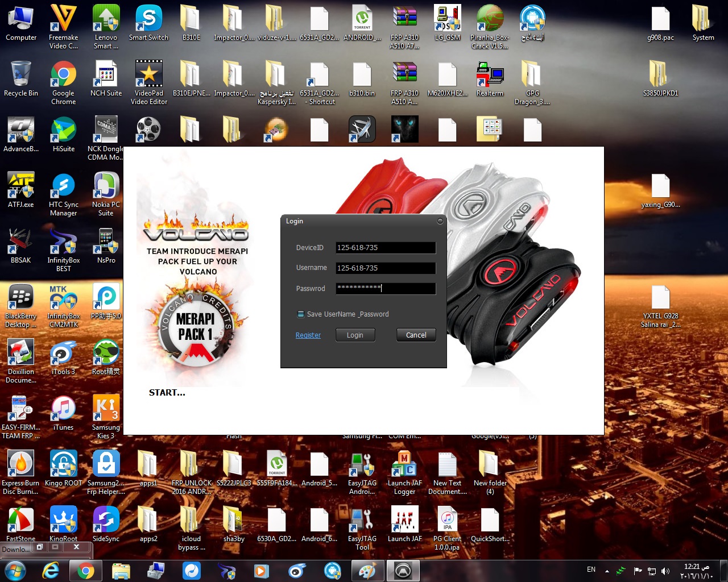Viewport: 728px width, 582px height.
Task: Tick the Save UserName_Password checkbox
Action: (x=300, y=314)
